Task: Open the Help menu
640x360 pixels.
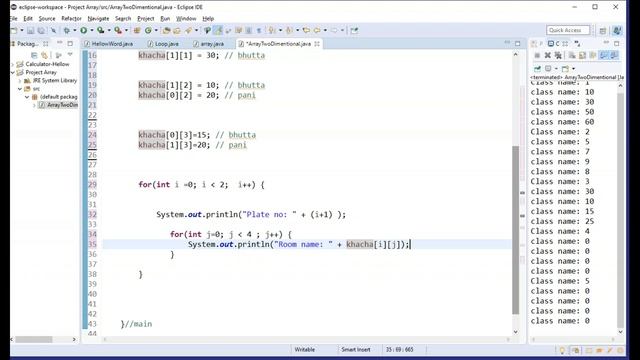Action: click(x=208, y=18)
